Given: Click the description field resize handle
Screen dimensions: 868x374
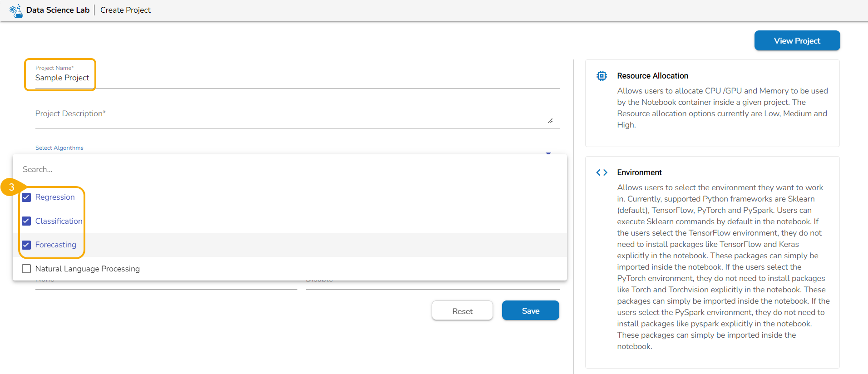Looking at the screenshot, I should (x=550, y=121).
